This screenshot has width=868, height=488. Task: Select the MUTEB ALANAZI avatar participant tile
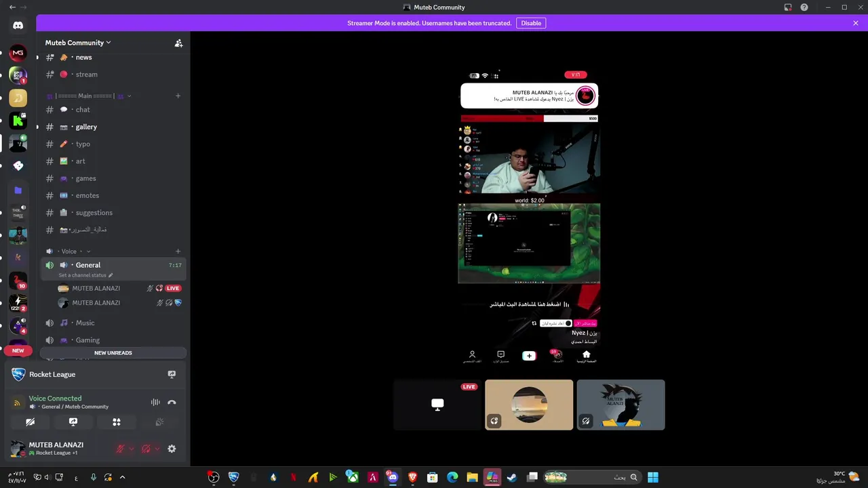click(620, 405)
